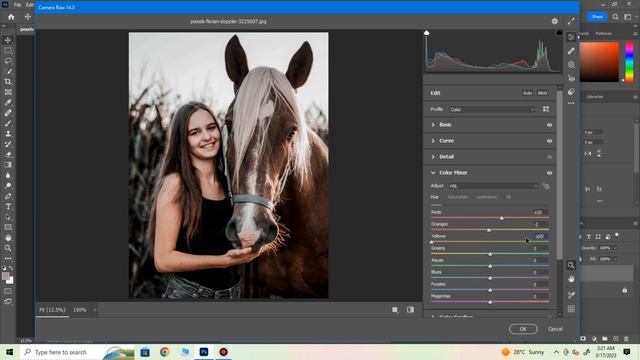Click the Share button
Screen dimensions: 640x360
point(597,17)
